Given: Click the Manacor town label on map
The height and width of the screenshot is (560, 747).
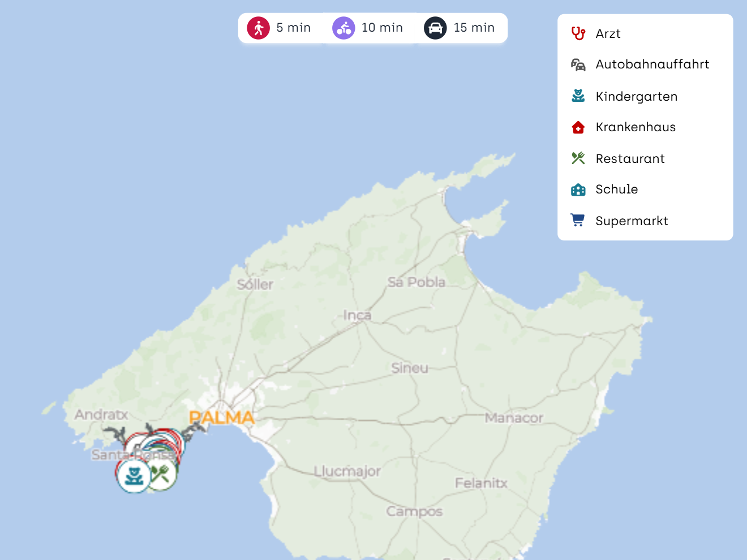Looking at the screenshot, I should click(x=513, y=418).
